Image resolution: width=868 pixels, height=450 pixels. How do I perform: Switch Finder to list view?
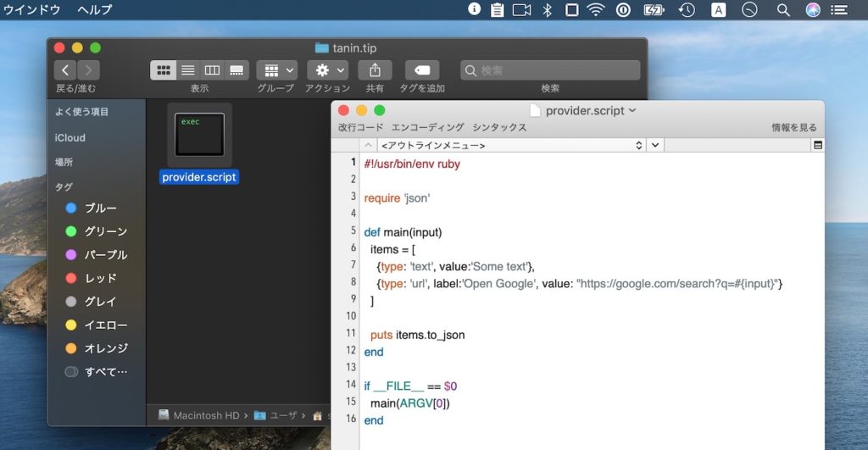188,70
